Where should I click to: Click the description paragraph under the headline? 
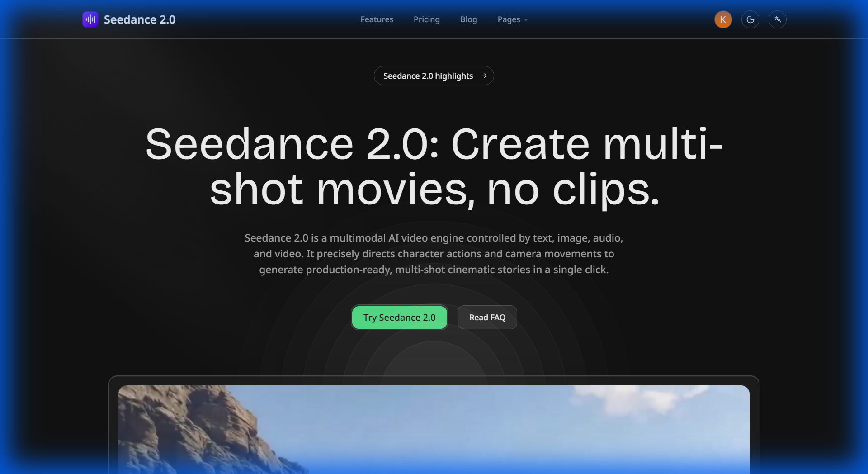pos(434,254)
